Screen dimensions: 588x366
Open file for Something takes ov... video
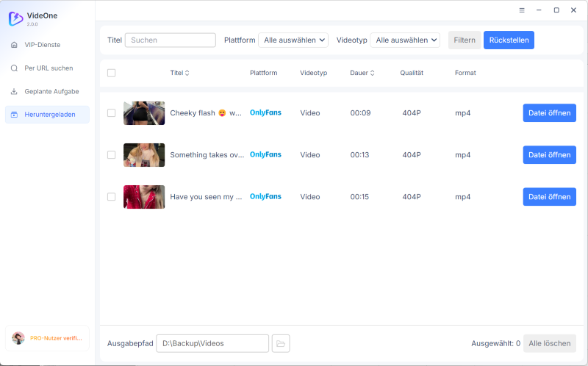coord(549,155)
